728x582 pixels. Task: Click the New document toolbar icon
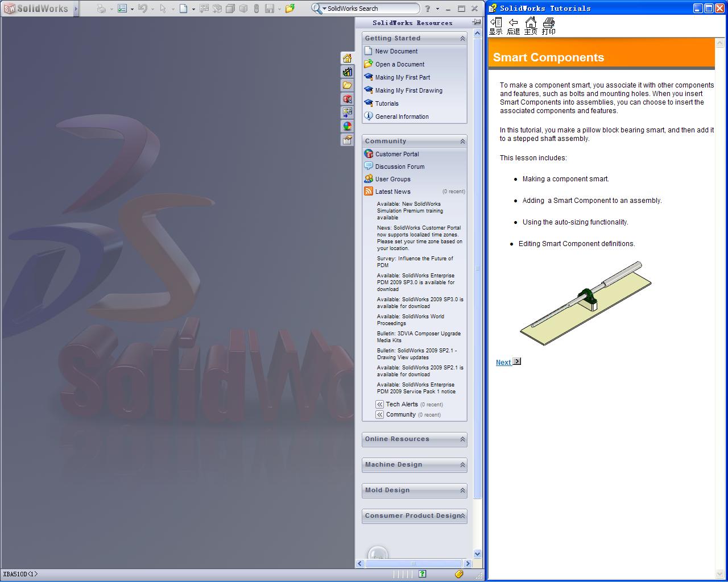click(x=183, y=9)
